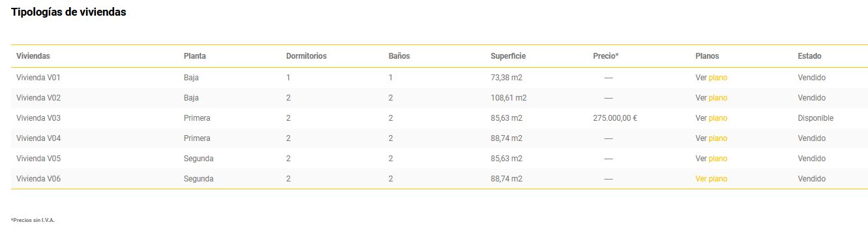Click the Planta column header

pyautogui.click(x=195, y=56)
